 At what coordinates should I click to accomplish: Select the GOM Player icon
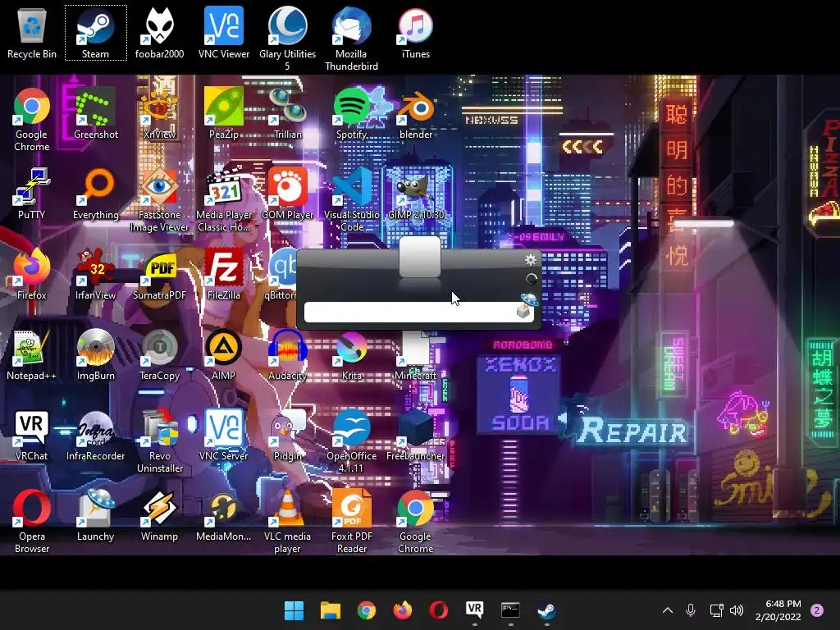(x=288, y=194)
